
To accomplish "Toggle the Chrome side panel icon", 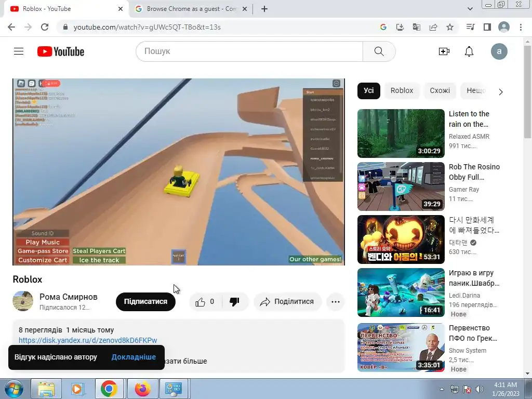I will [487, 27].
